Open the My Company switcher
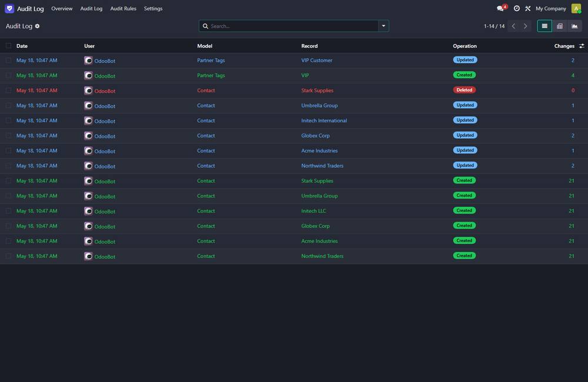The image size is (588, 382). point(550,8)
